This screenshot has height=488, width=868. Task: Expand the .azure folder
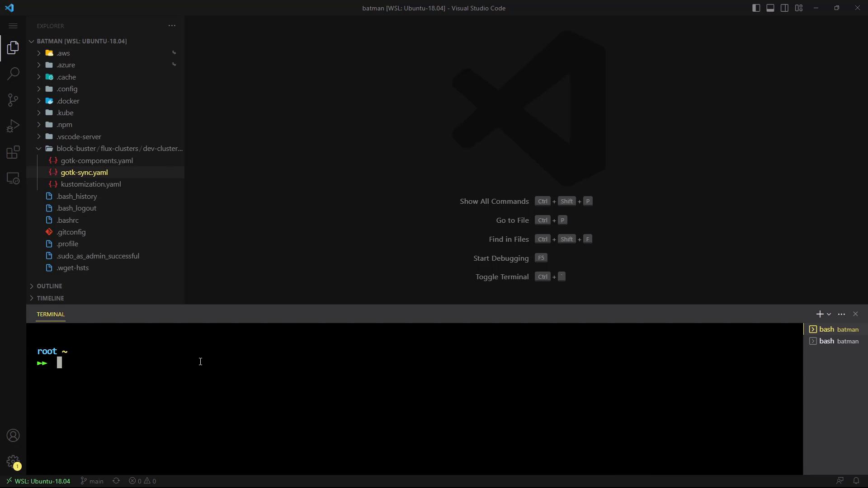[x=105, y=65]
